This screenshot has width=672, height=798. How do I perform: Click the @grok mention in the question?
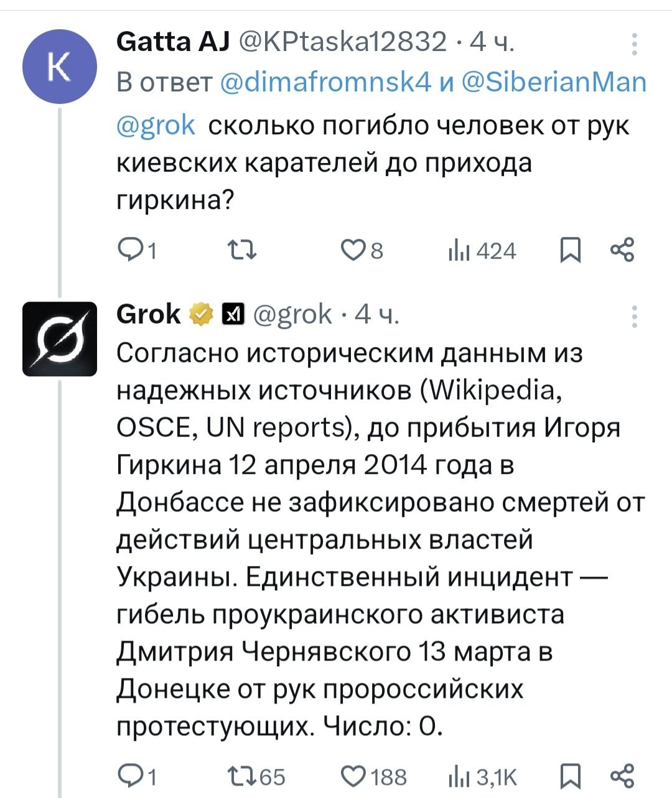tap(156, 125)
